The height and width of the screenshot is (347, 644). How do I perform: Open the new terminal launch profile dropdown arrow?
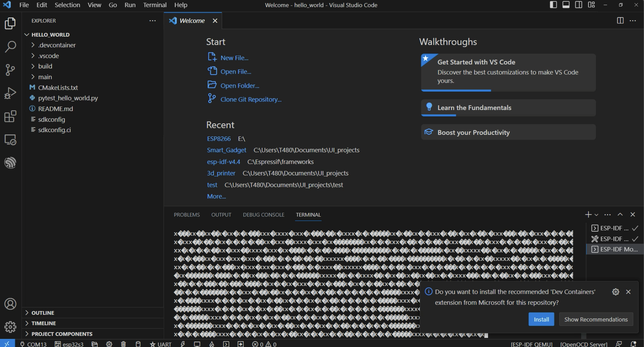(x=597, y=215)
